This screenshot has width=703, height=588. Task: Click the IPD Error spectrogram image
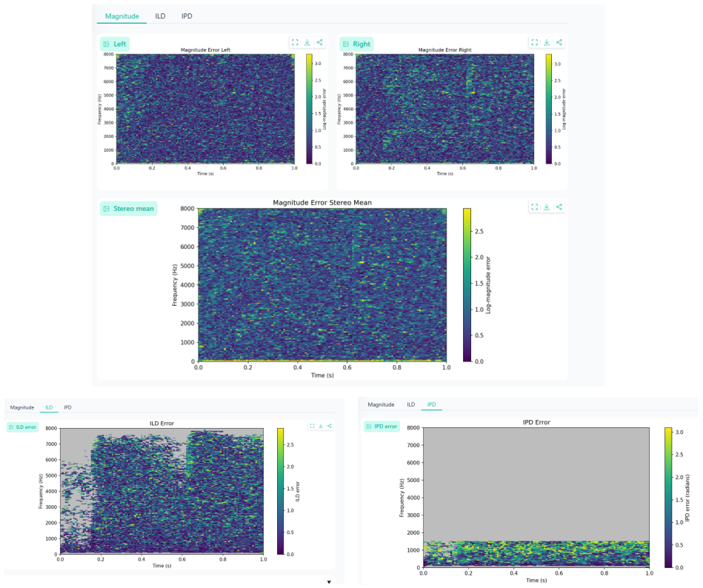[536, 498]
